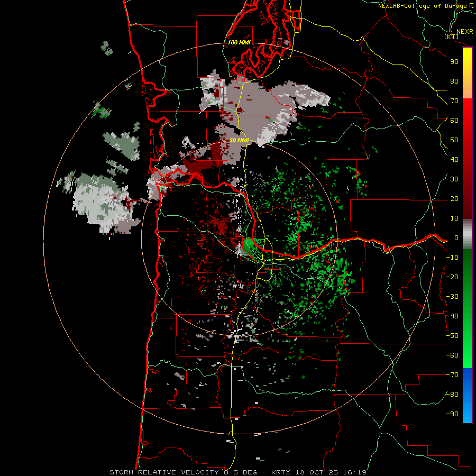The width and height of the screenshot is (476, 476).
Task: Click the "[KT]" units label
Action: tap(451, 36)
